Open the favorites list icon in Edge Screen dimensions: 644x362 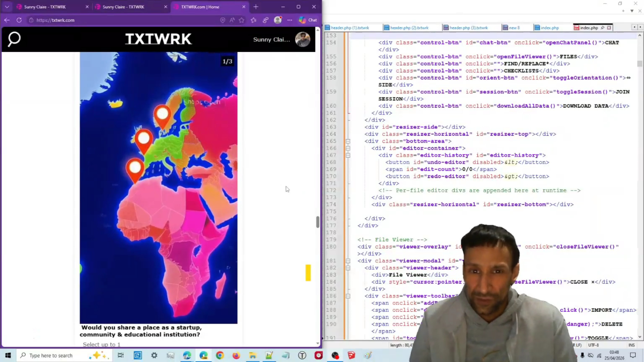point(253,20)
